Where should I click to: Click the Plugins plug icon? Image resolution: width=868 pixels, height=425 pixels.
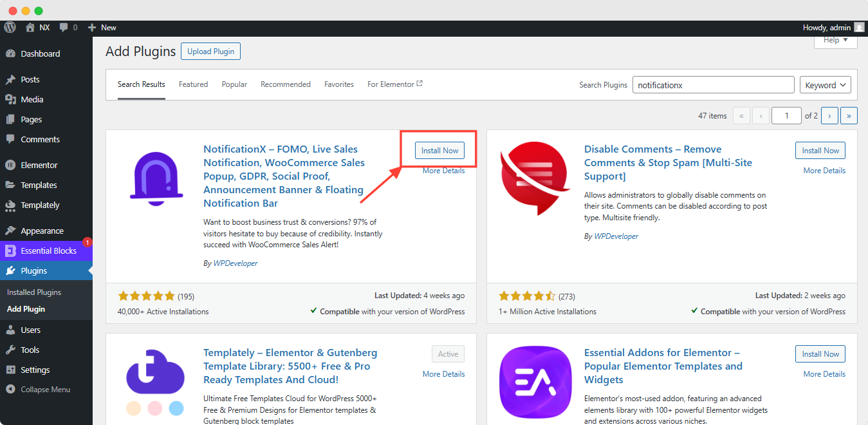(10, 271)
